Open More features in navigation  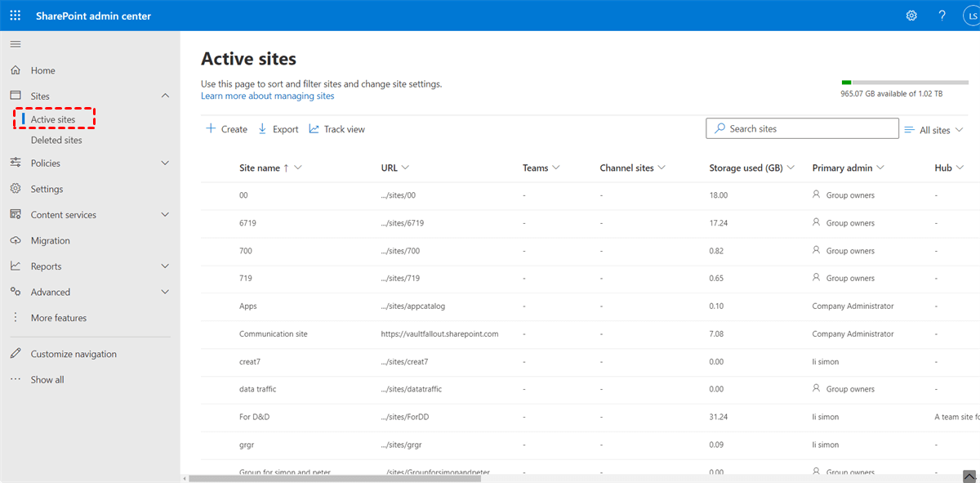58,318
